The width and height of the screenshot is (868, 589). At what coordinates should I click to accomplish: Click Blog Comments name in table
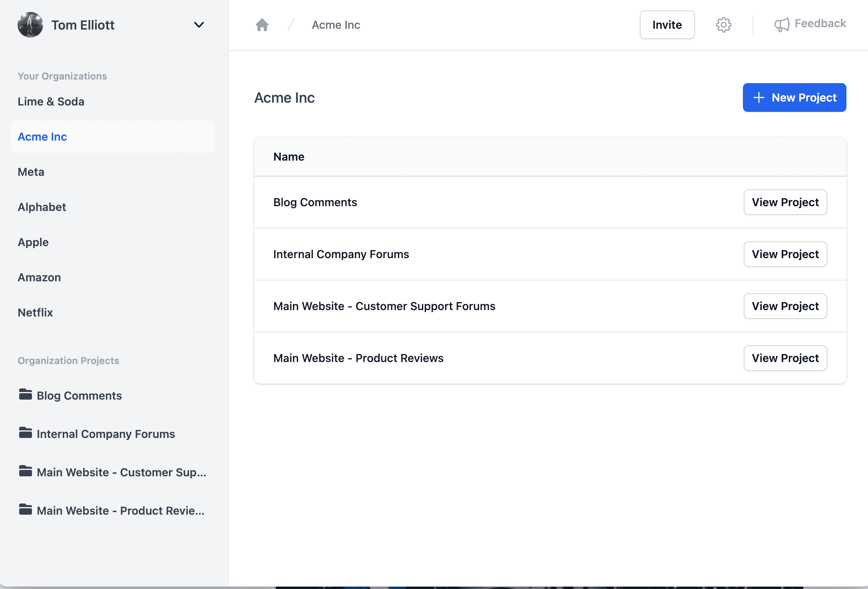click(x=315, y=202)
